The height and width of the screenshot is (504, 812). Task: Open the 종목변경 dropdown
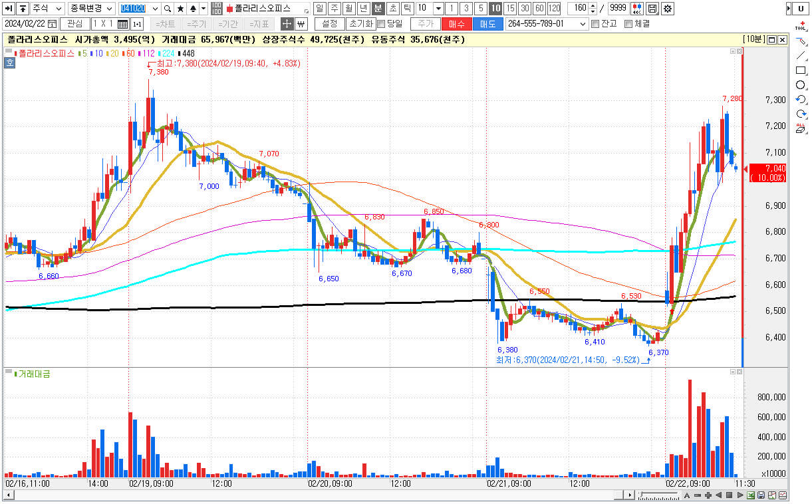click(92, 9)
